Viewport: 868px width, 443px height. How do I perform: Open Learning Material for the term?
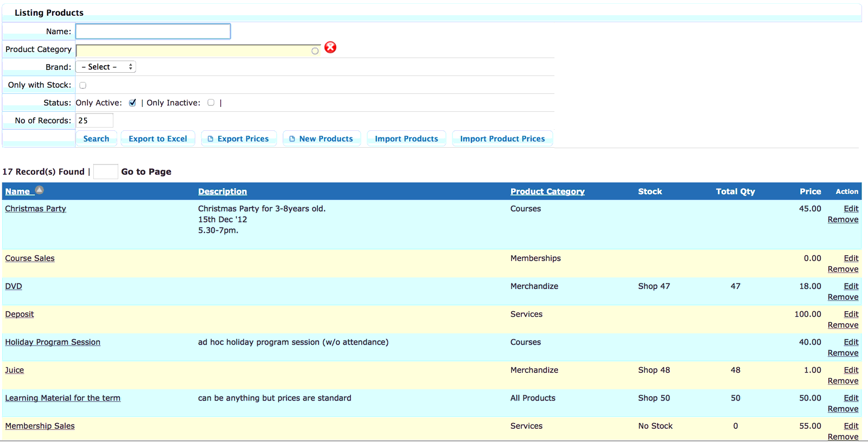click(x=63, y=398)
